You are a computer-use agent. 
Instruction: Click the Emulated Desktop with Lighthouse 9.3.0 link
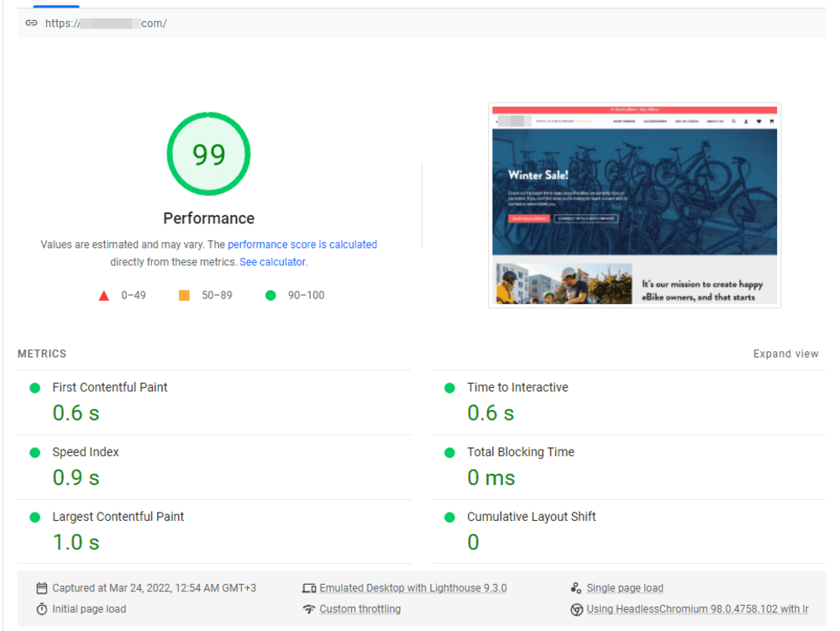[412, 587]
